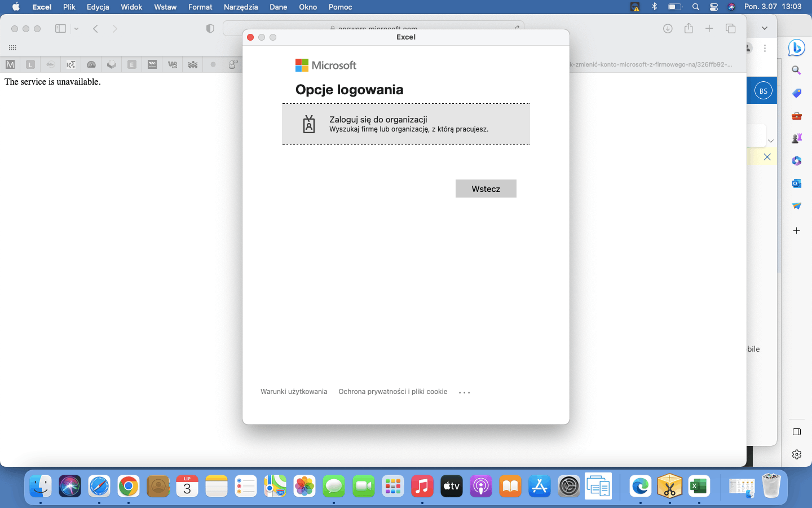Viewport: 812px width, 508px height.
Task: Expand the dropdown chevron below BS avatar
Action: pyautogui.click(x=770, y=141)
